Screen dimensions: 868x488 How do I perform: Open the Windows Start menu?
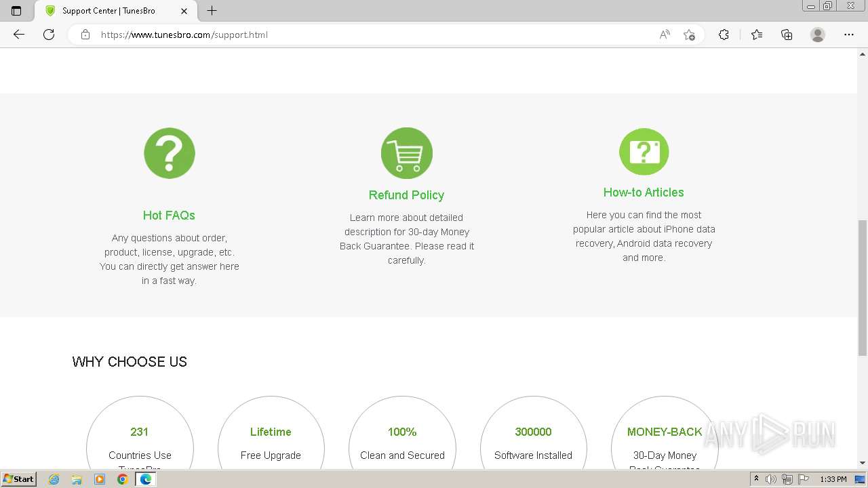[x=19, y=479]
